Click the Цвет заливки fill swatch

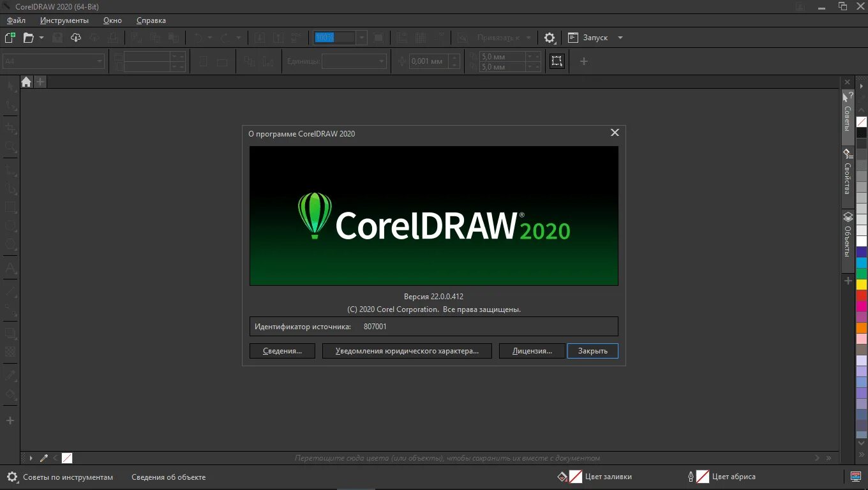click(576, 477)
